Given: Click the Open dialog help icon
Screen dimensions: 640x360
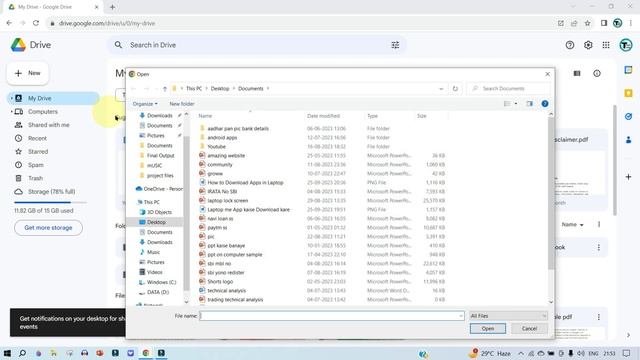Looking at the screenshot, I should (544, 104).
